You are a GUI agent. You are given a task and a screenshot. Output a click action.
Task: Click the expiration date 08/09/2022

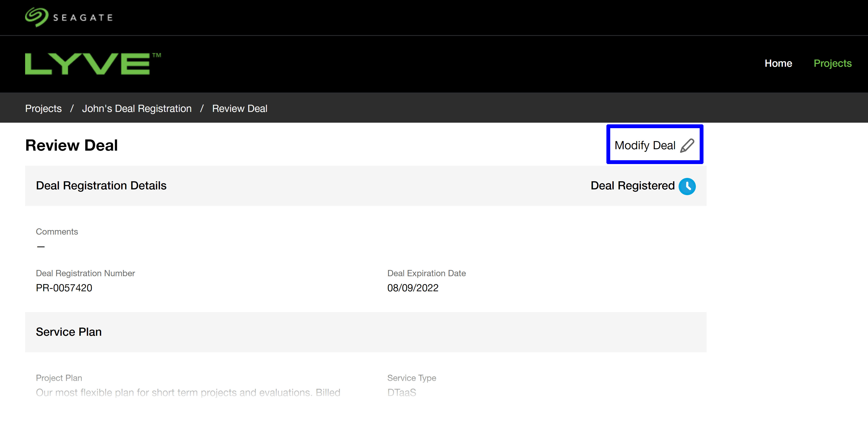413,288
